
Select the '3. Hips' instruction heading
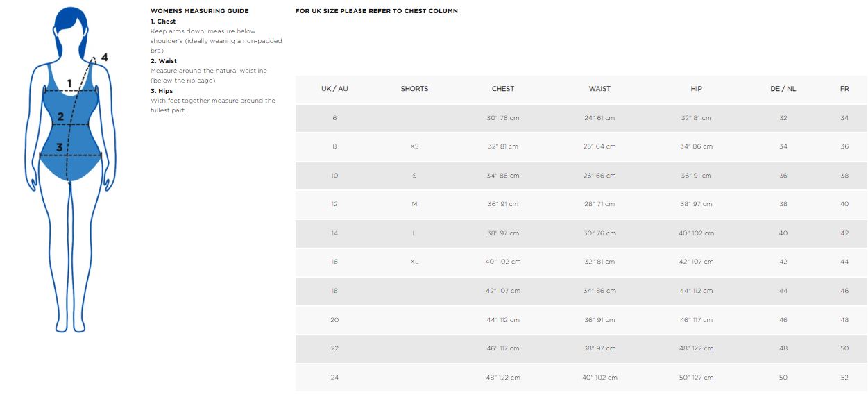[162, 91]
